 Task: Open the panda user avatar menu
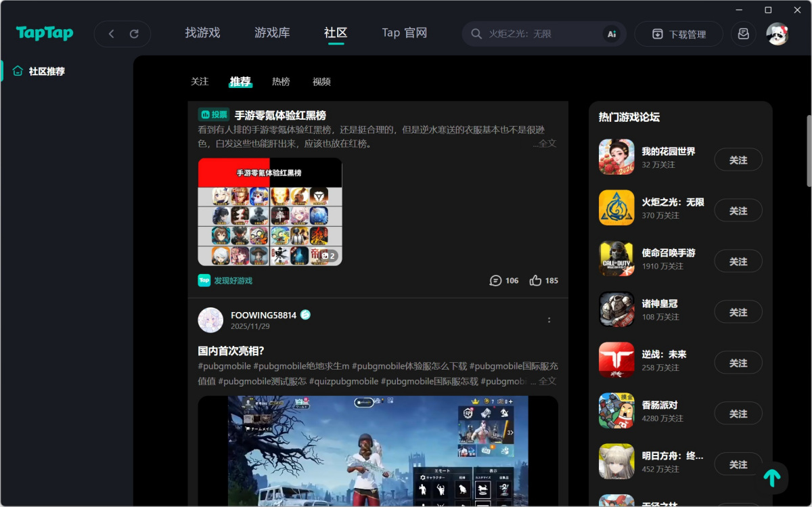[x=777, y=34]
